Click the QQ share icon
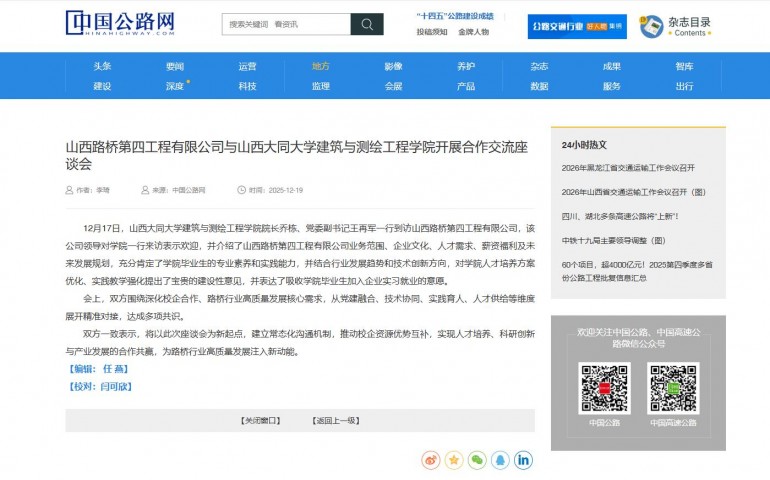 500,460
